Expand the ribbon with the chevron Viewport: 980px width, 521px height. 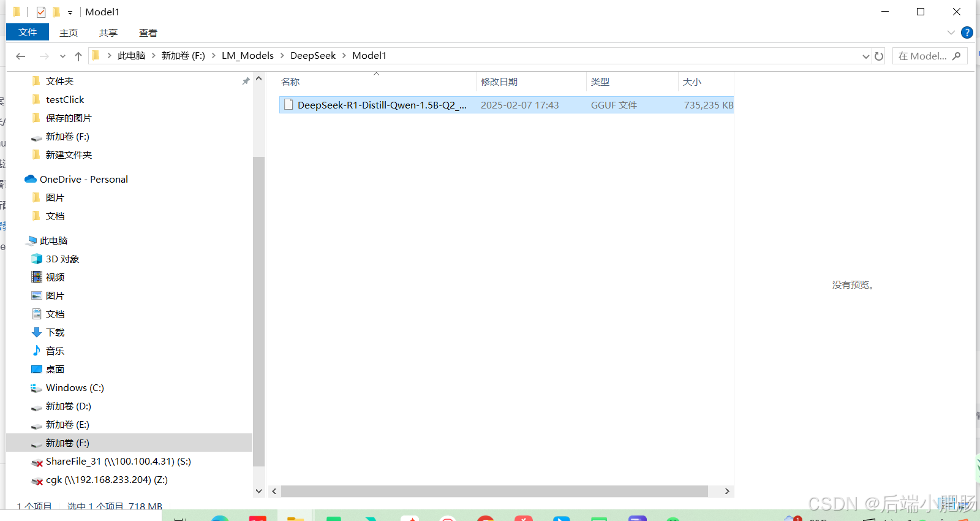coord(951,33)
